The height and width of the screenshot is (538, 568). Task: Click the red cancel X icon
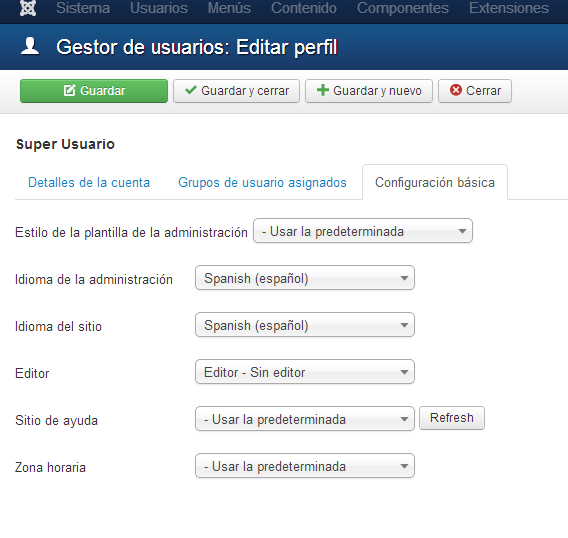456,90
